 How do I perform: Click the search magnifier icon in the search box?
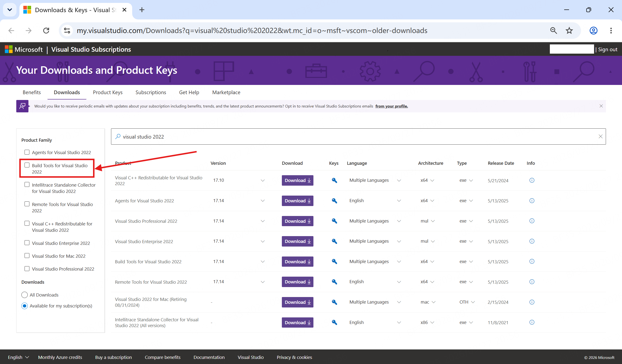pyautogui.click(x=118, y=137)
